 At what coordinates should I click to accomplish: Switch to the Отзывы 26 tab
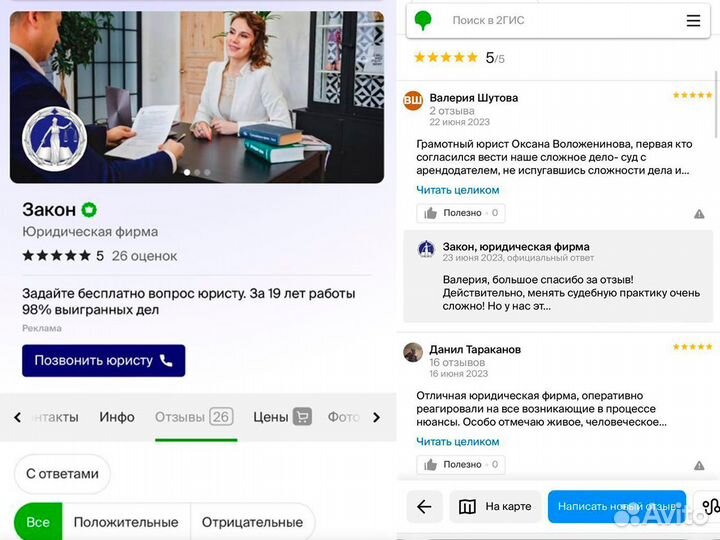click(194, 417)
